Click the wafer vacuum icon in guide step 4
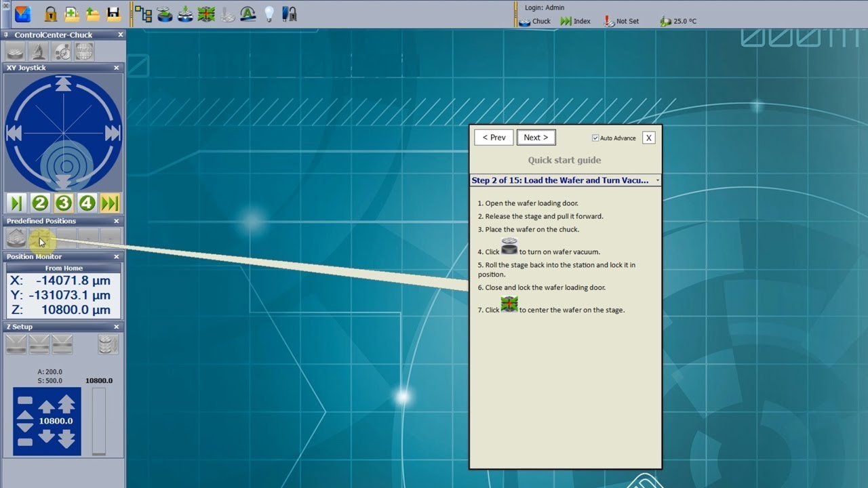This screenshot has height=488, width=868. click(x=509, y=246)
